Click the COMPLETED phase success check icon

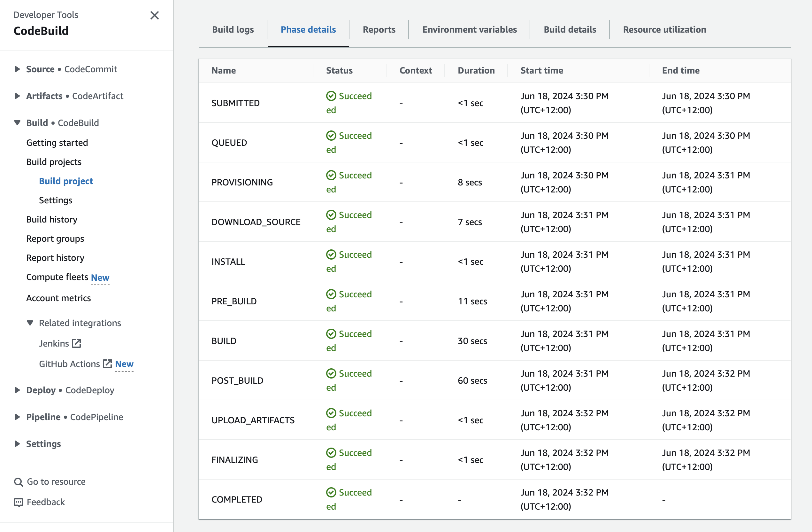point(331,492)
